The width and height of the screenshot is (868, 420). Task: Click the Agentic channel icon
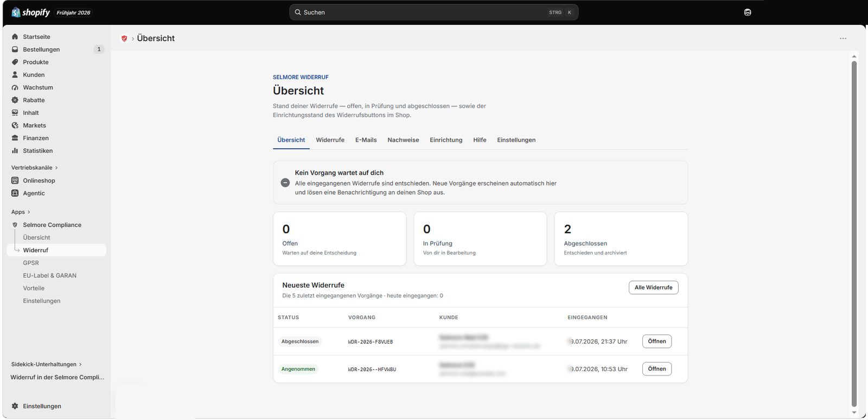coord(15,193)
